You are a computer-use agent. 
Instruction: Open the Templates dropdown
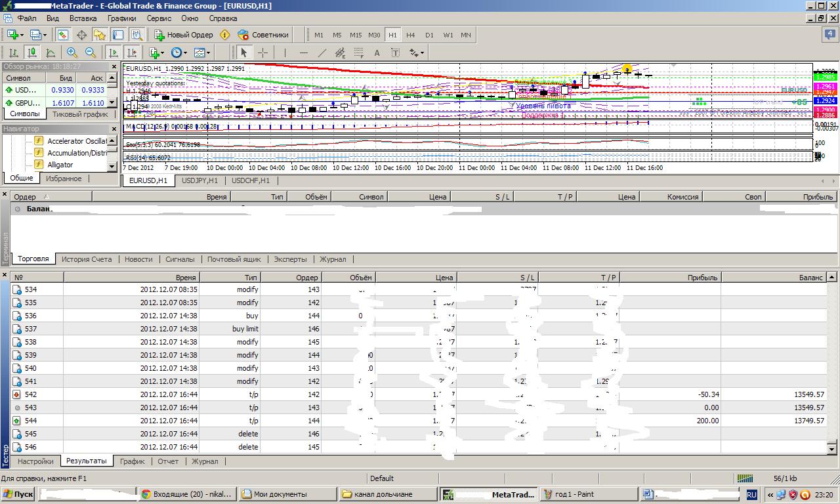coord(202,52)
